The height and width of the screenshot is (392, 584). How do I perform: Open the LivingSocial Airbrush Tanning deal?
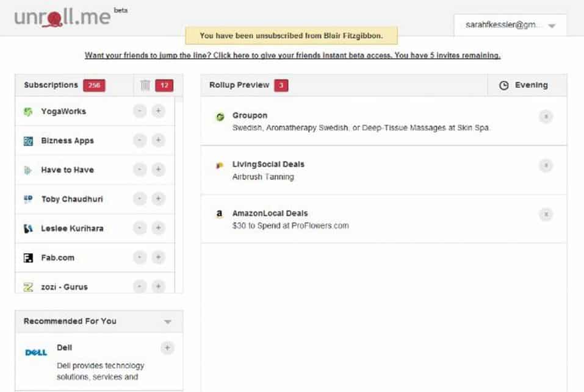pos(263,177)
